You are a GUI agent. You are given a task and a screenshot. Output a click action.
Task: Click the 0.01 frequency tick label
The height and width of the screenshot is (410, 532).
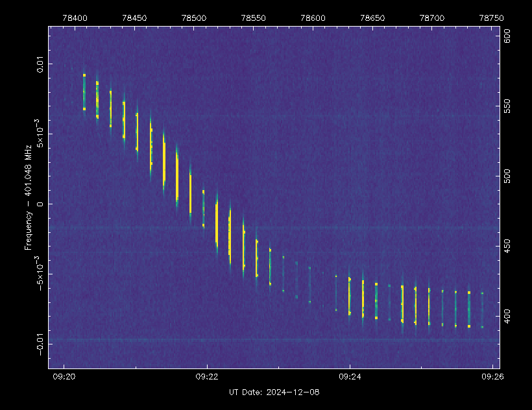point(41,64)
